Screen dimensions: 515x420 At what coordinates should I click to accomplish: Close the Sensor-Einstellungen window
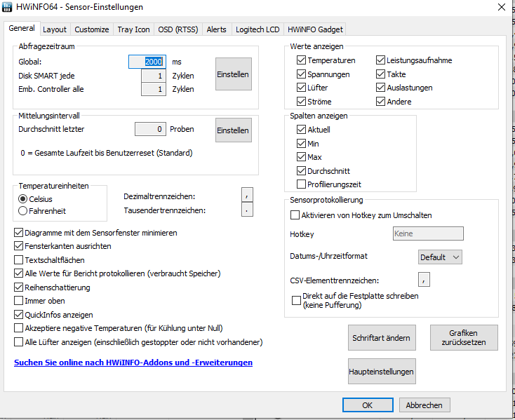[501, 7]
